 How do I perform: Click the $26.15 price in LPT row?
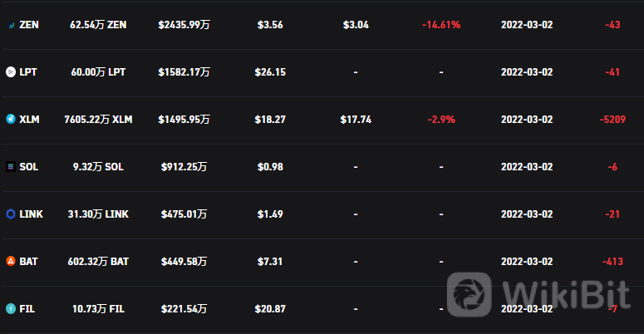point(270,72)
